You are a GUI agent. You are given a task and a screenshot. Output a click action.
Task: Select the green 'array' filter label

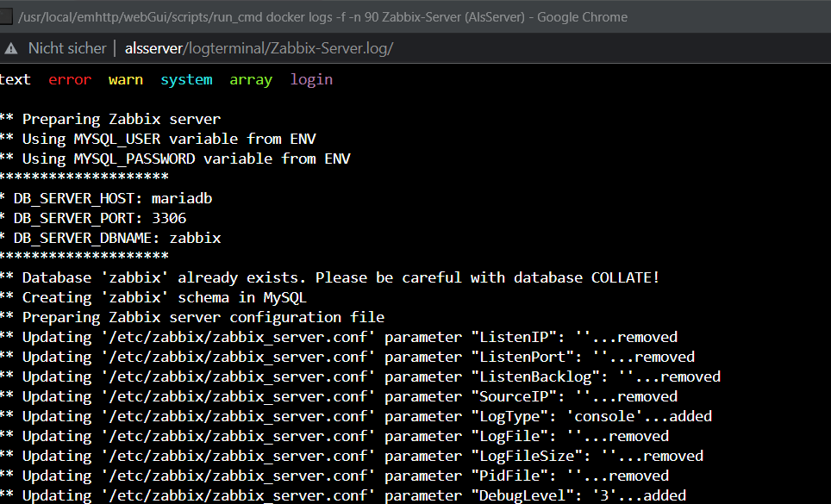click(251, 80)
